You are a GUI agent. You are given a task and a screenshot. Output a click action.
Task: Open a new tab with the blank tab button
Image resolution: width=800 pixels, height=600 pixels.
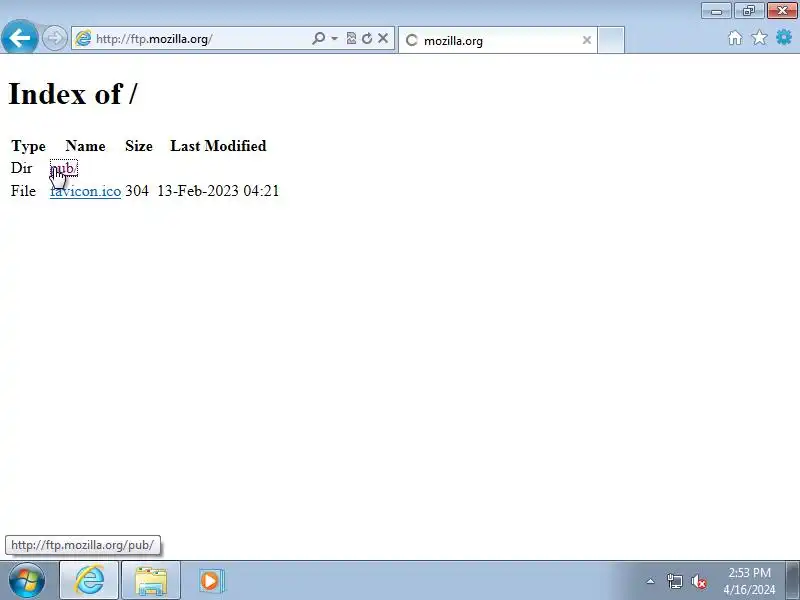(611, 40)
